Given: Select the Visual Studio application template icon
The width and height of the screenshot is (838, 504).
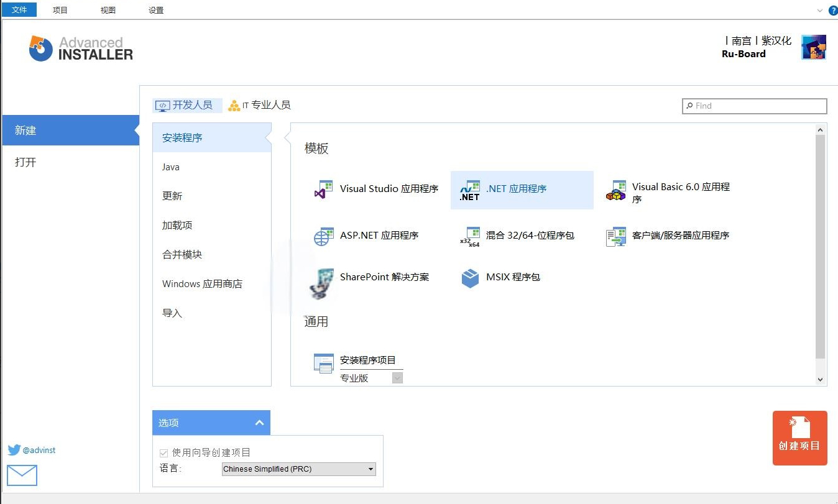Looking at the screenshot, I should click(324, 190).
